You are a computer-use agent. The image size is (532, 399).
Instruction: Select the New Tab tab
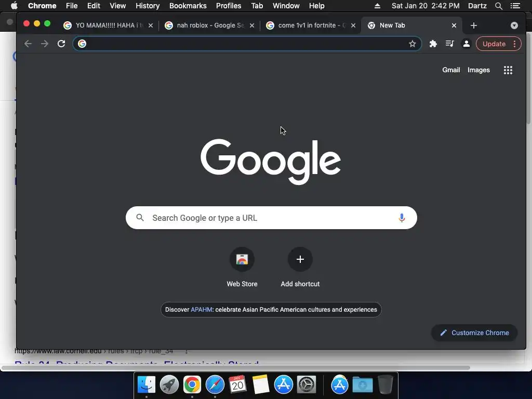[x=411, y=25]
